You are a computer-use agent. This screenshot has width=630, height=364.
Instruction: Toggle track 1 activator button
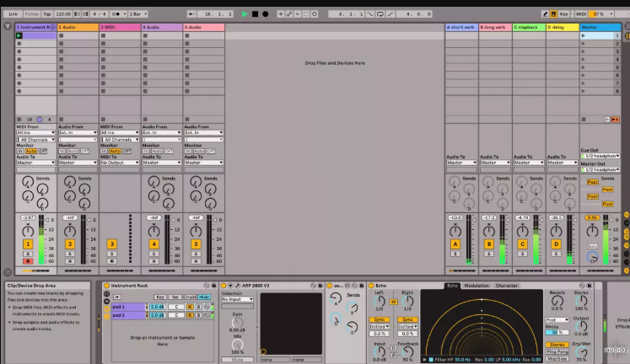click(x=28, y=244)
